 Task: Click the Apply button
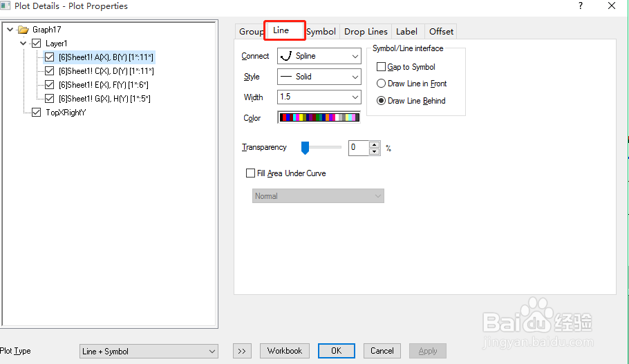pos(428,351)
